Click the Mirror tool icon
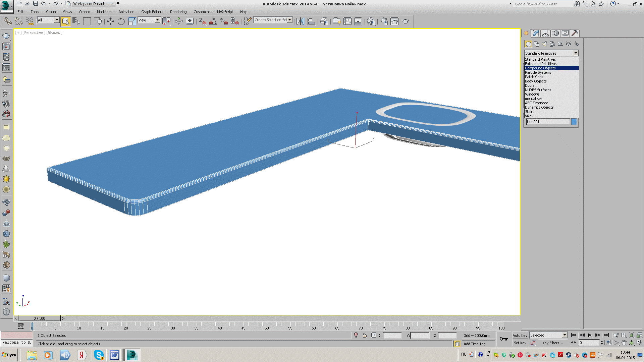Screen dimensions: 644x362 300,21
